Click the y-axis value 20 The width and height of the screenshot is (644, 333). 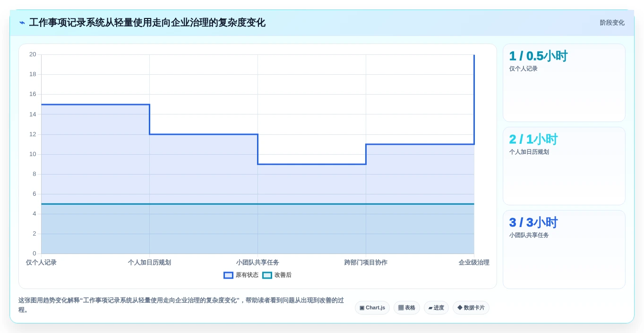(33, 54)
